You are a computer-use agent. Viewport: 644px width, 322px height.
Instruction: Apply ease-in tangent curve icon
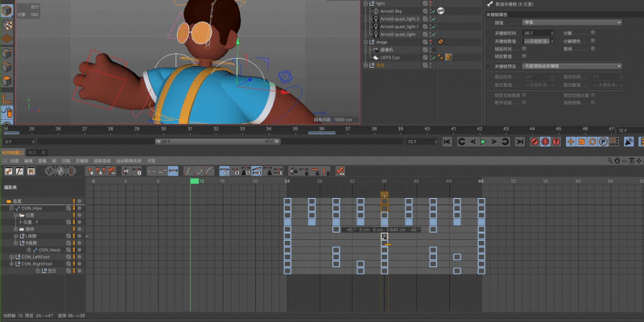click(199, 171)
